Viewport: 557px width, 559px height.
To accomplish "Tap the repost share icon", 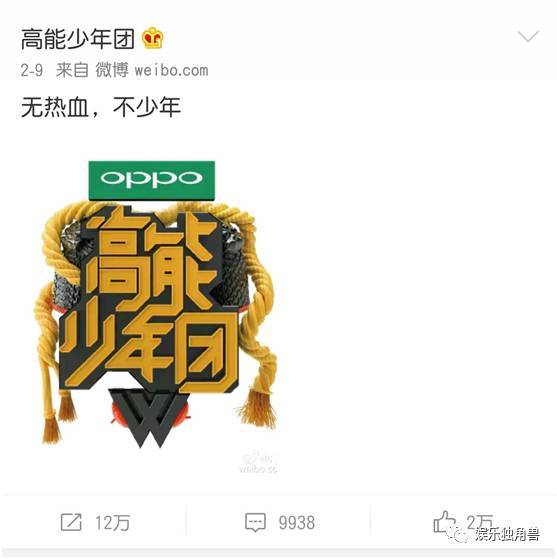I will (71, 522).
